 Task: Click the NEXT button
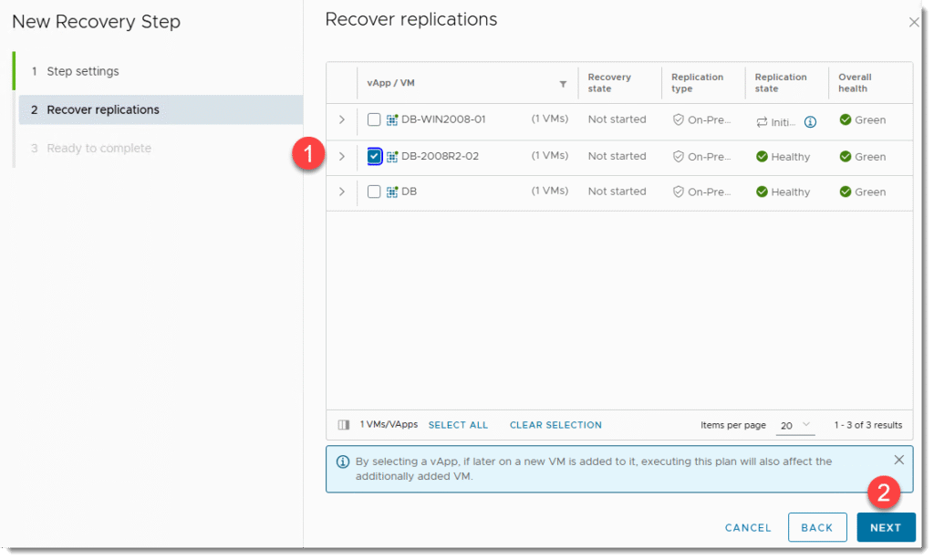(x=885, y=527)
